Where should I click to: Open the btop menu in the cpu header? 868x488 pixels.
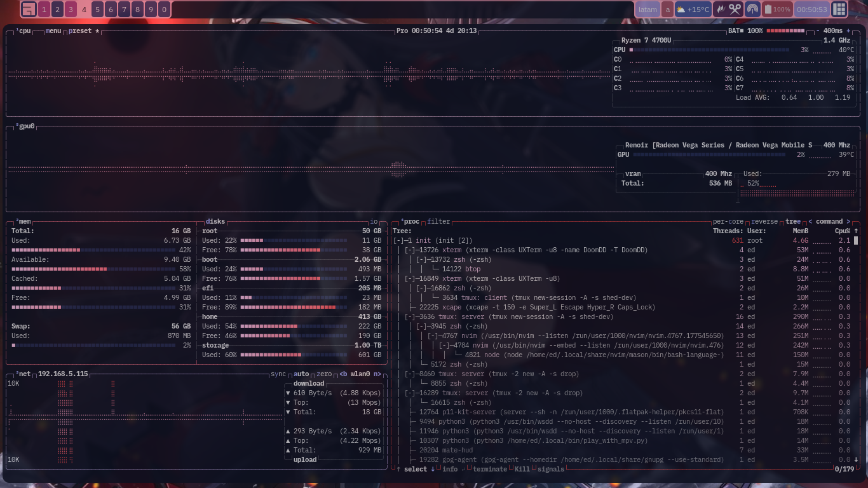point(53,31)
